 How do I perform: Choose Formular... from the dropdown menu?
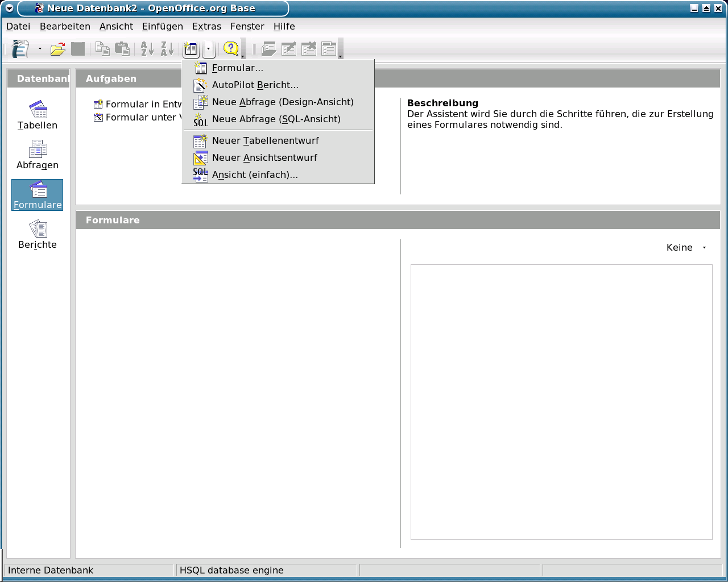click(x=278, y=68)
